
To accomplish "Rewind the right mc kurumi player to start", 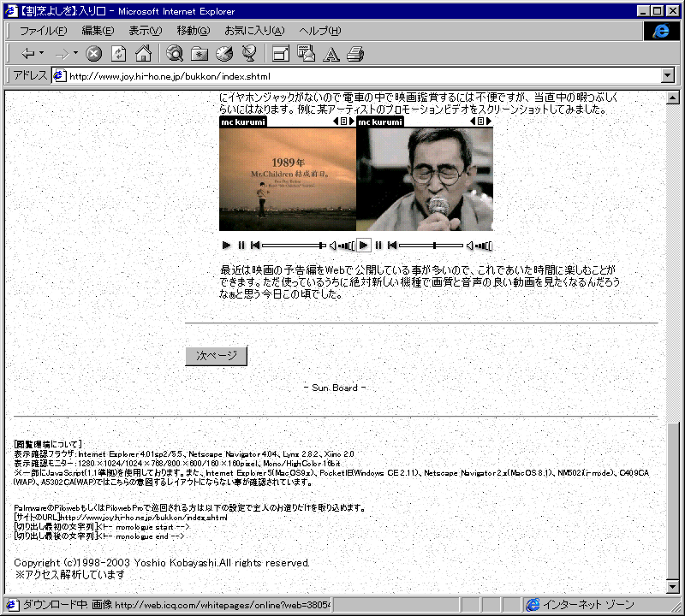I will [x=392, y=246].
